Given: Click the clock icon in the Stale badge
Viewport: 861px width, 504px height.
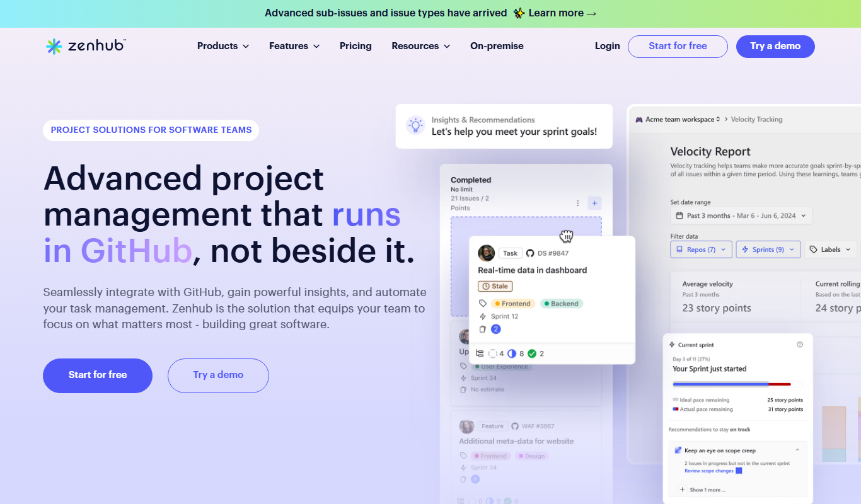Looking at the screenshot, I should coord(485,286).
